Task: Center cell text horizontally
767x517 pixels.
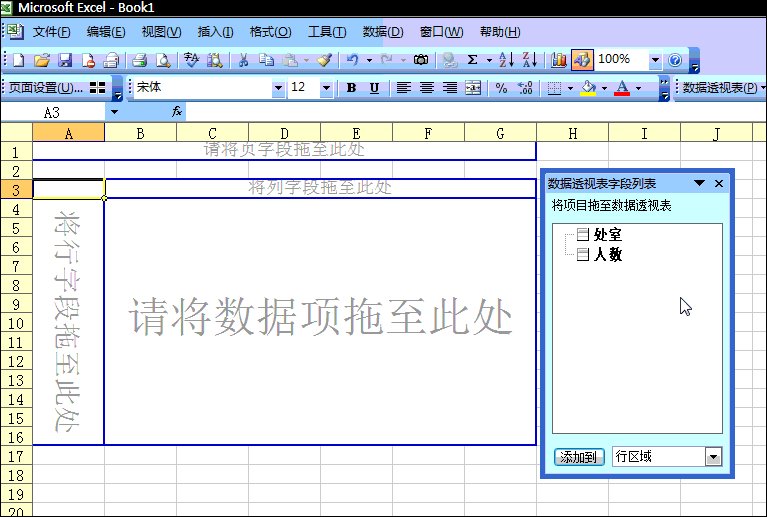Action: point(427,88)
